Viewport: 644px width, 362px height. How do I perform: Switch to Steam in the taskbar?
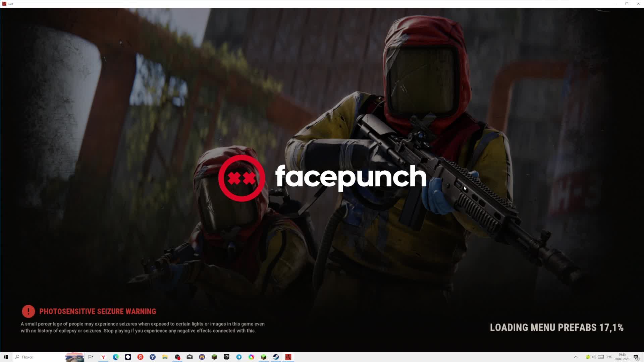276,357
